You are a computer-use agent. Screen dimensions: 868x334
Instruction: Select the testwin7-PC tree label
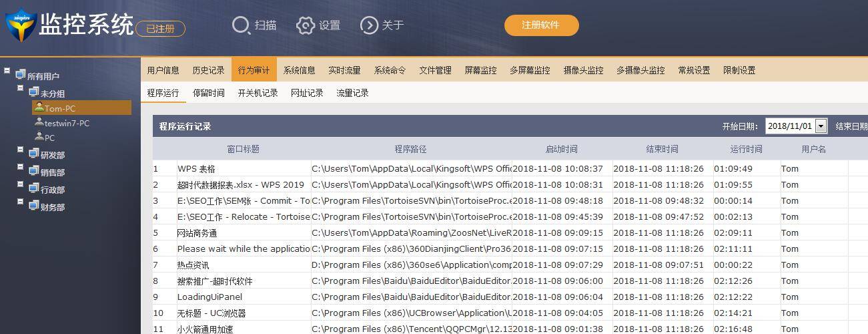67,123
